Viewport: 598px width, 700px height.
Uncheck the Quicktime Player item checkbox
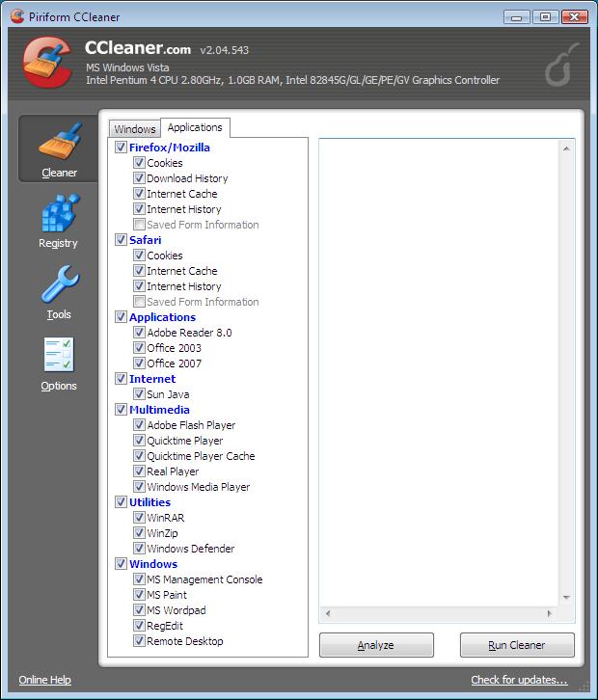pyautogui.click(x=139, y=441)
